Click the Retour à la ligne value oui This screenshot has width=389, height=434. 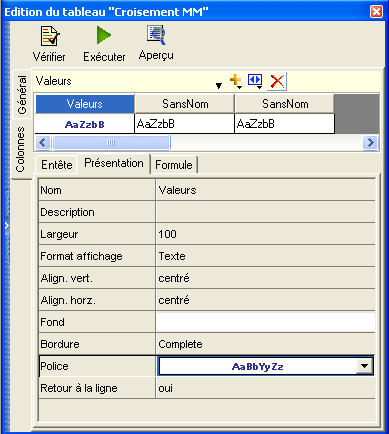pos(265,388)
